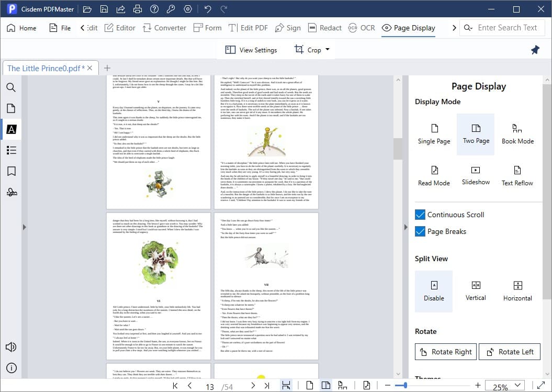The height and width of the screenshot is (392, 552).
Task: Select Book Mode display mode
Action: (x=517, y=134)
